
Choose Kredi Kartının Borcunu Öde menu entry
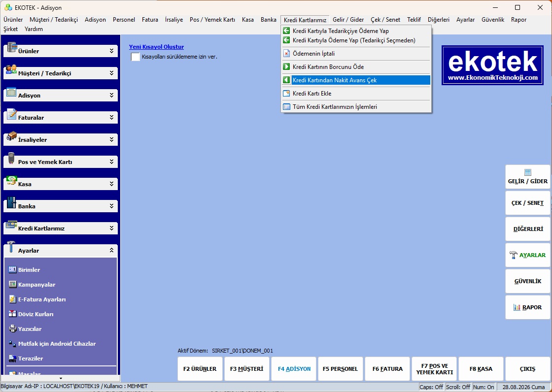[356, 67]
